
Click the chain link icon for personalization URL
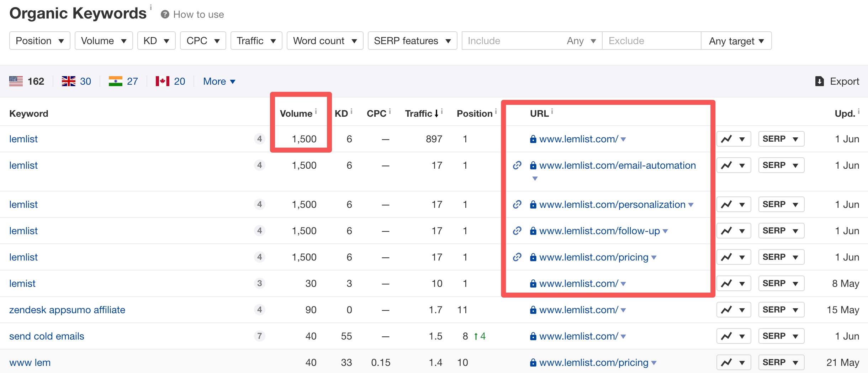point(517,205)
